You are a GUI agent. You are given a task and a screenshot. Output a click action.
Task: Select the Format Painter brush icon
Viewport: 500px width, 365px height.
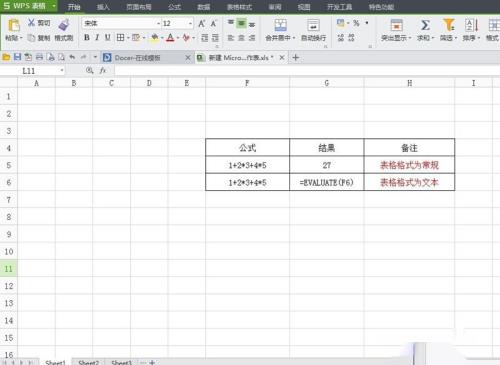point(64,25)
